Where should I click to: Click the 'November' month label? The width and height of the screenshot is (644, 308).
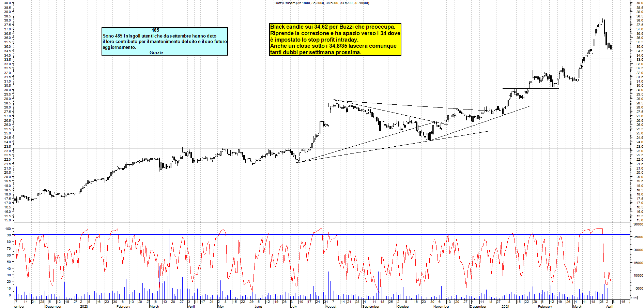pos(441,306)
